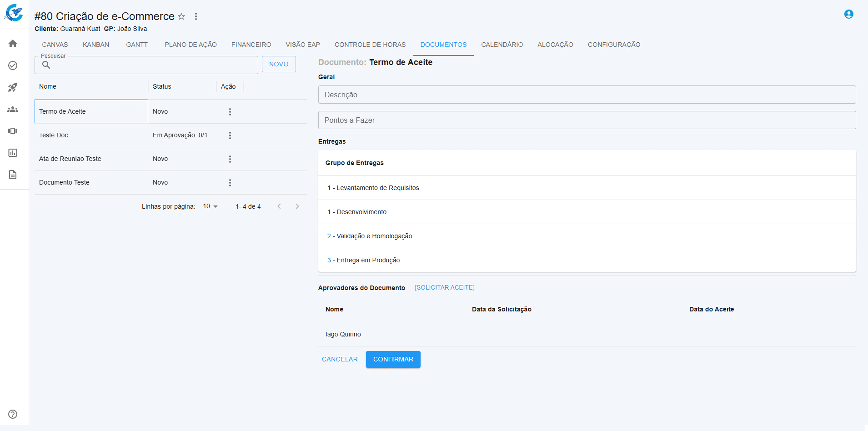Switch to the GANTT tab

pos(137,45)
